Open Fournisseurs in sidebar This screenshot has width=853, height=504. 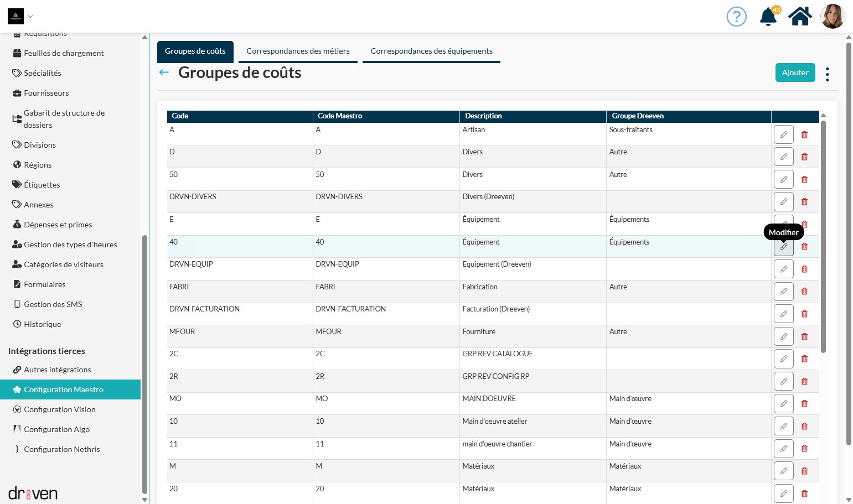coord(70,93)
